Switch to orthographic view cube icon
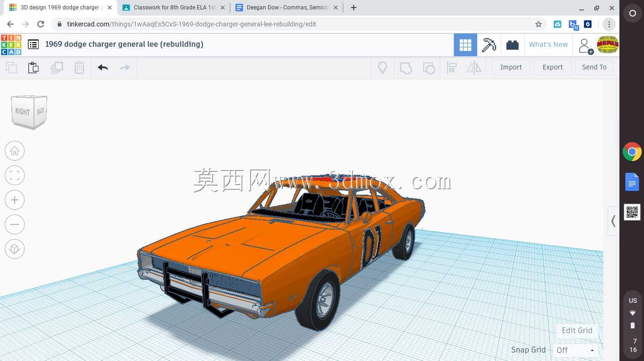This screenshot has height=361, width=644. coord(15,249)
